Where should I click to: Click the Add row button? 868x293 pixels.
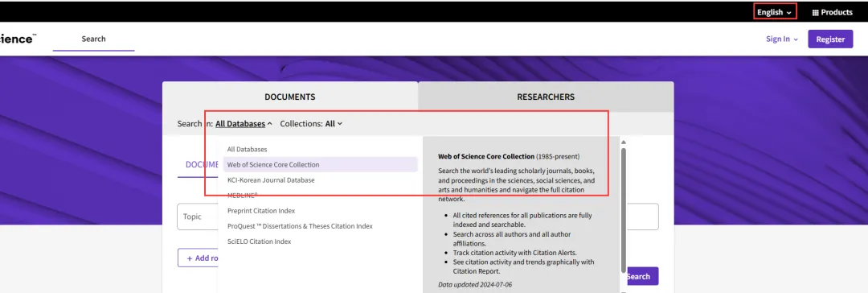[199, 258]
